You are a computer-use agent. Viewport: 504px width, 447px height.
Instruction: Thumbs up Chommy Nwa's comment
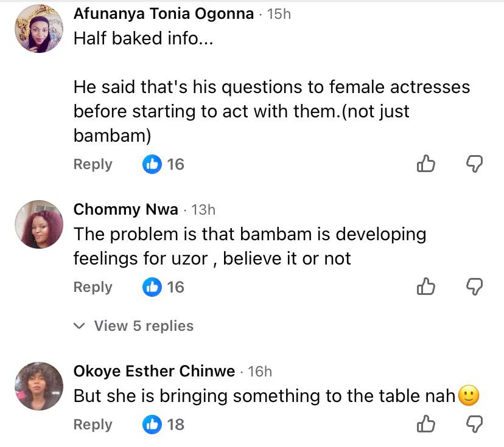[x=426, y=286]
